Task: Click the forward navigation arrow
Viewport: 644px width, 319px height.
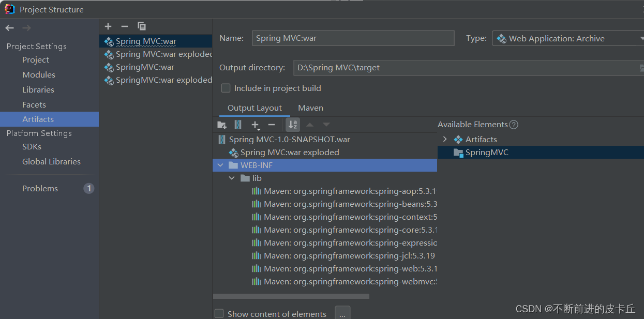Action: 26,28
